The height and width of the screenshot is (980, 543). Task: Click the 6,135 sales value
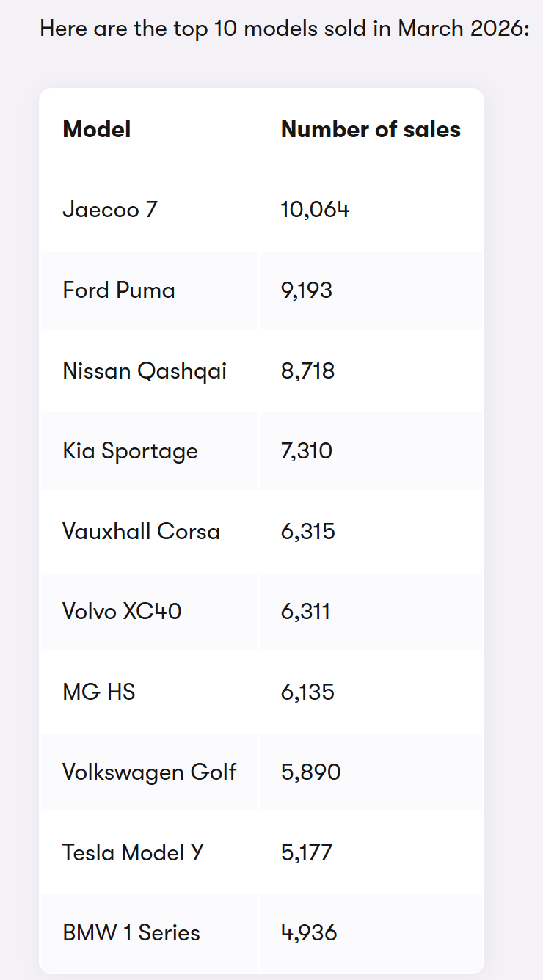tap(307, 692)
